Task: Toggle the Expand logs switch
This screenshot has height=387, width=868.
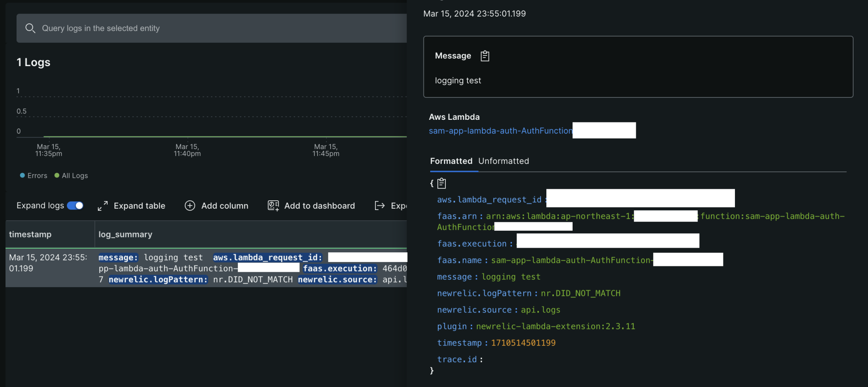Action: tap(75, 206)
